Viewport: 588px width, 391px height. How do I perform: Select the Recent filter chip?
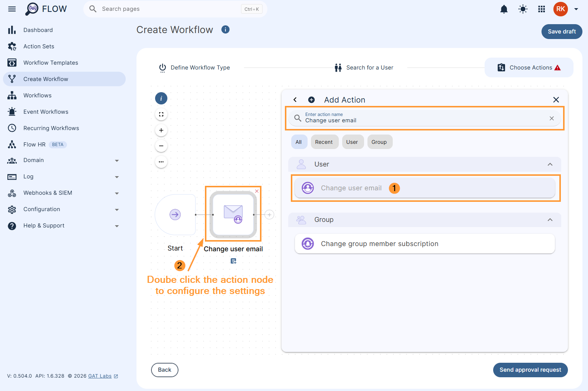point(324,142)
